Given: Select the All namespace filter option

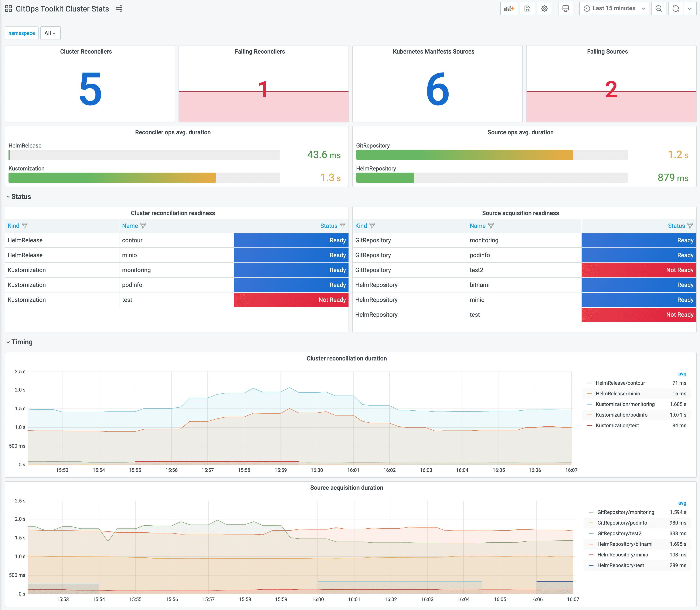Looking at the screenshot, I should [x=49, y=33].
